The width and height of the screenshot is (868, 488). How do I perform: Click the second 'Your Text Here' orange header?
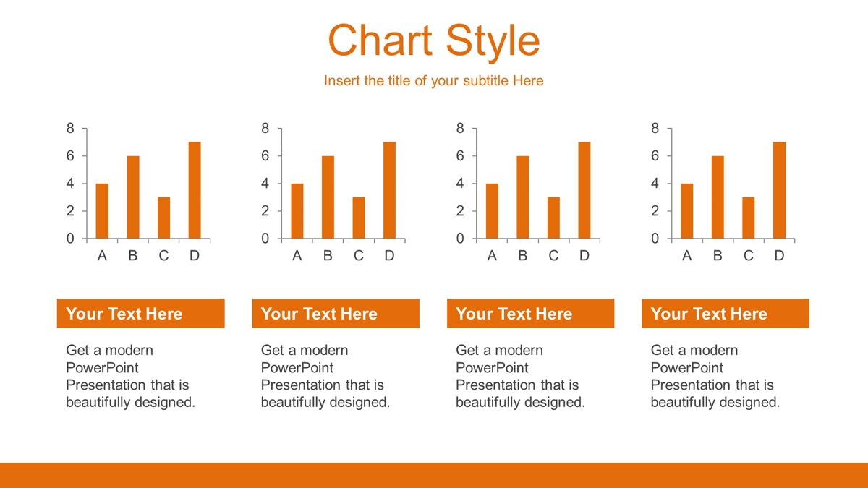(336, 314)
